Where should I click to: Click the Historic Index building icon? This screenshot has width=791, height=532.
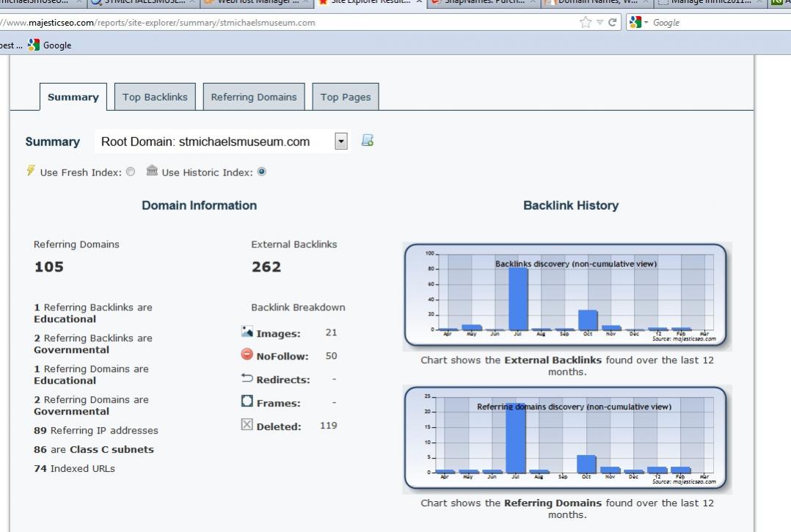(152, 171)
